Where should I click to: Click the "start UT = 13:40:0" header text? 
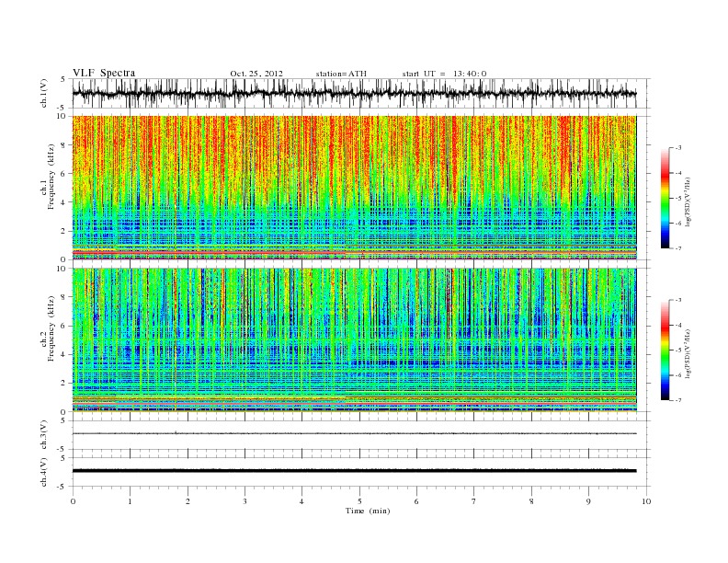point(444,74)
